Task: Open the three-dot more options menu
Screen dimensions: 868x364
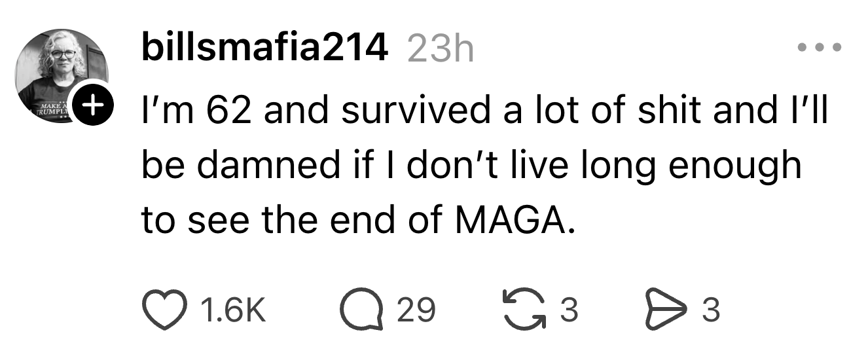Action: pyautogui.click(x=818, y=48)
